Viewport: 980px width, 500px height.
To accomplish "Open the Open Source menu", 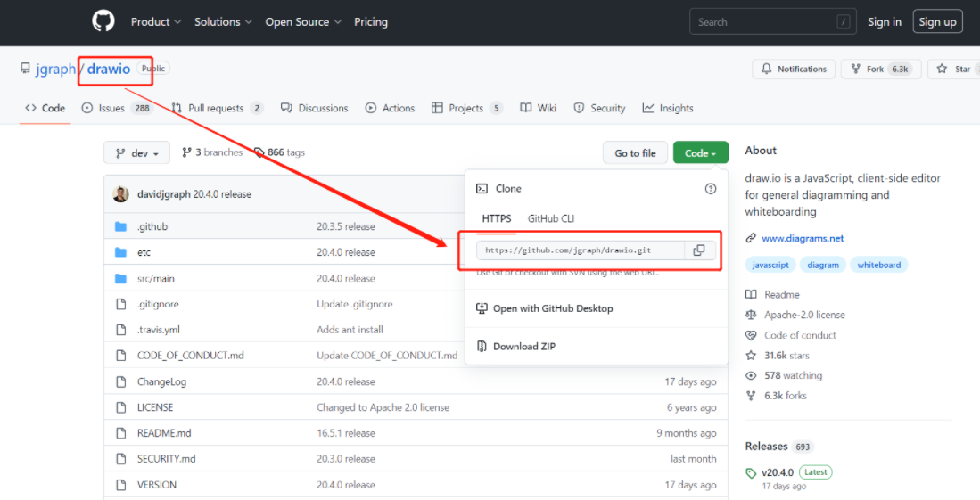I will pyautogui.click(x=303, y=22).
